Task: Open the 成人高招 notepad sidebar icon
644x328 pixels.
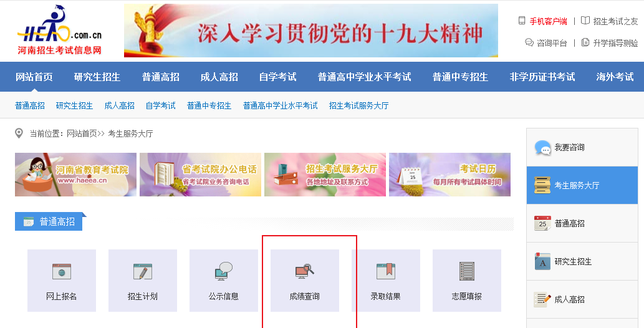Action: coord(542,299)
